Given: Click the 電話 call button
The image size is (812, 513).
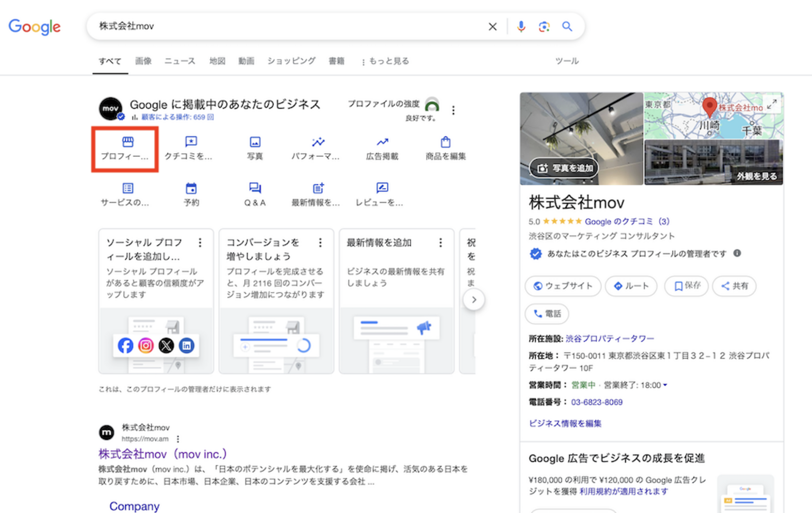Looking at the screenshot, I should (547, 314).
